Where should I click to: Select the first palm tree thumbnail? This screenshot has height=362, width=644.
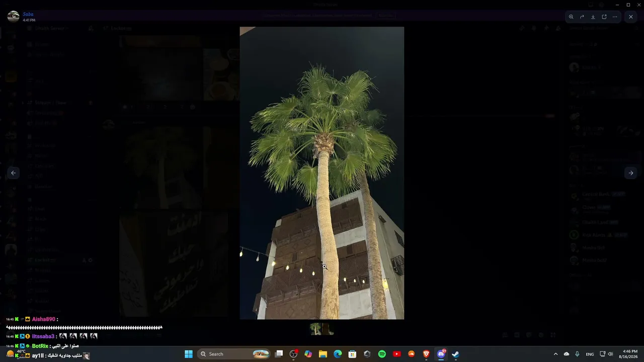tap(315, 329)
